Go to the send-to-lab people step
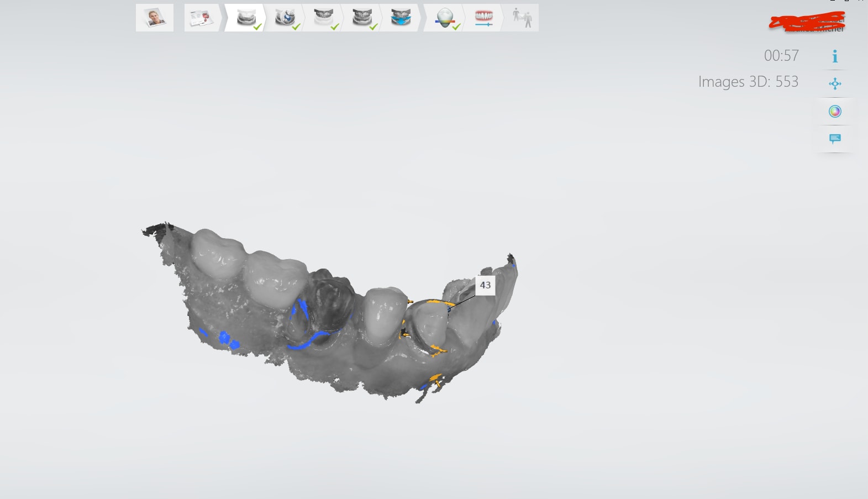Image resolution: width=868 pixels, height=499 pixels. [522, 18]
